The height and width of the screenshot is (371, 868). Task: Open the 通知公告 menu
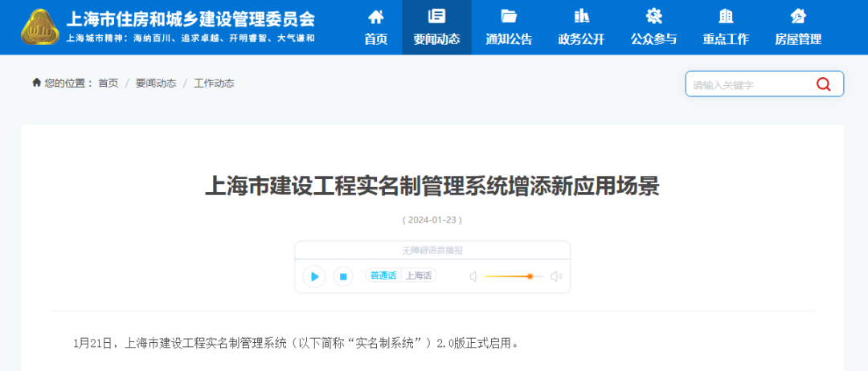[x=509, y=27]
